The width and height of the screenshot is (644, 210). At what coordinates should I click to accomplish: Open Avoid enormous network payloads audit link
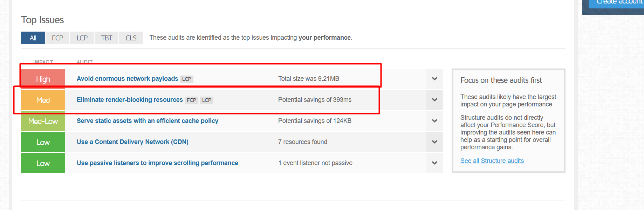127,79
